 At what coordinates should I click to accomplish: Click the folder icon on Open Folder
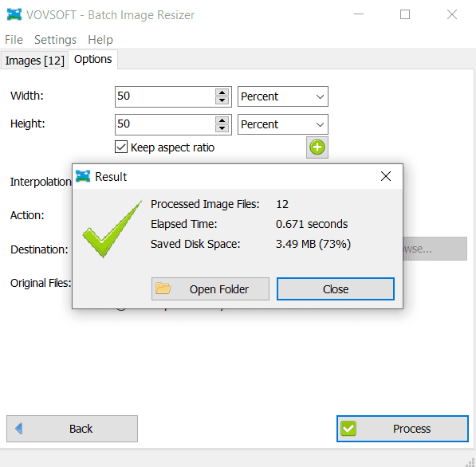(163, 288)
